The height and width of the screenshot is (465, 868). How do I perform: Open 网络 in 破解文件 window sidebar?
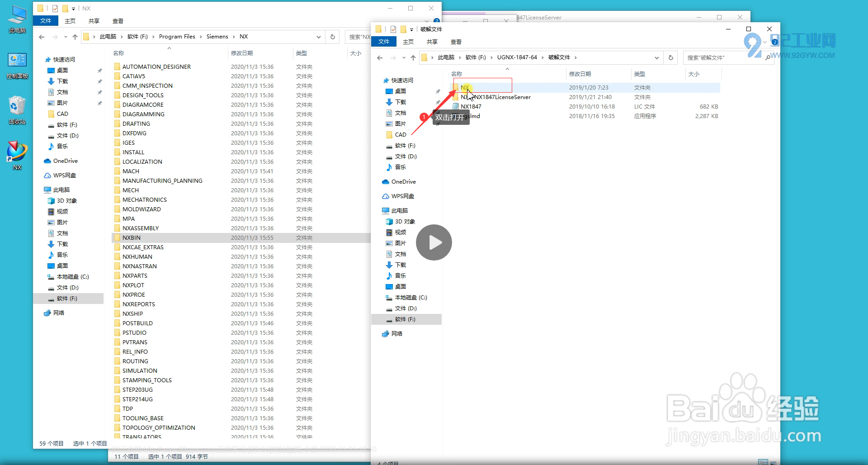coord(397,334)
